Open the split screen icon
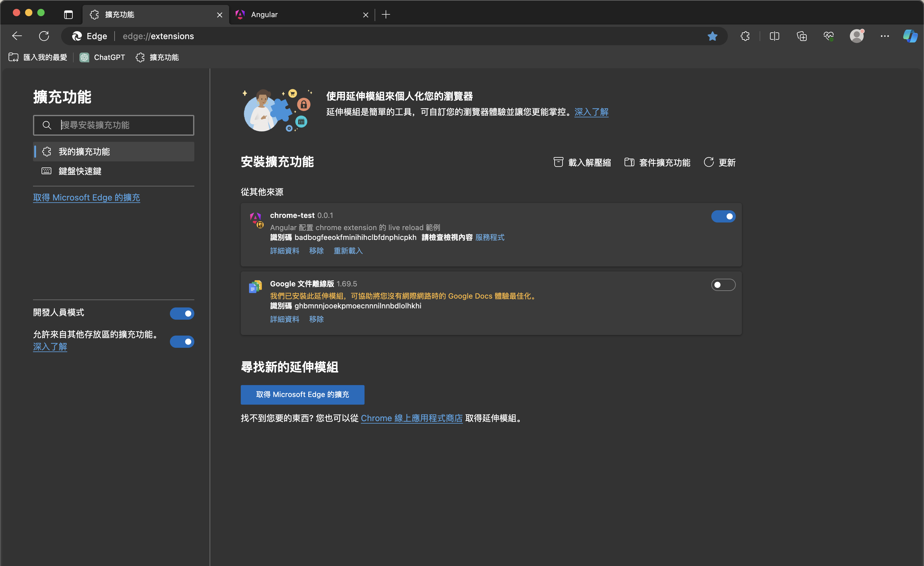924x566 pixels. click(x=774, y=36)
